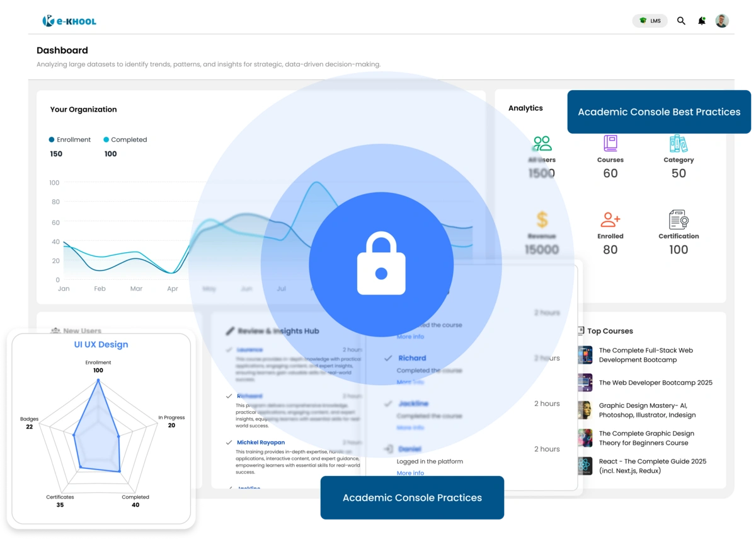
Task: Click the All Users icon in Analytics
Action: (542, 144)
